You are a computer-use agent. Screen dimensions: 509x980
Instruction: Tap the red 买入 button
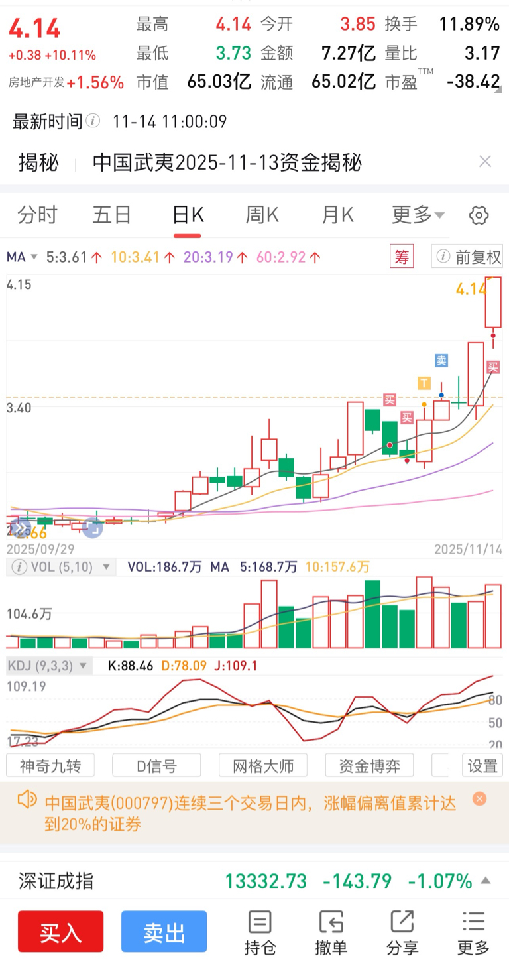coord(60,932)
